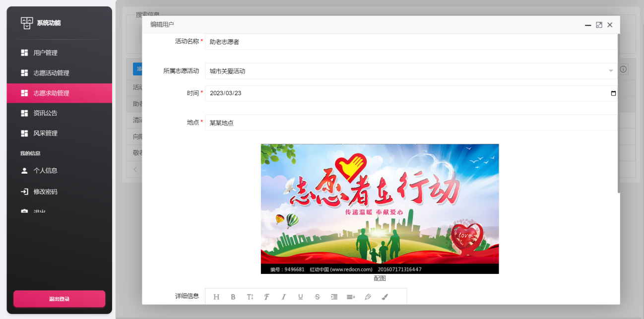Image resolution: width=644 pixels, height=319 pixels.
Task: Open the 所属志愿活动 dropdown
Action: 411,71
